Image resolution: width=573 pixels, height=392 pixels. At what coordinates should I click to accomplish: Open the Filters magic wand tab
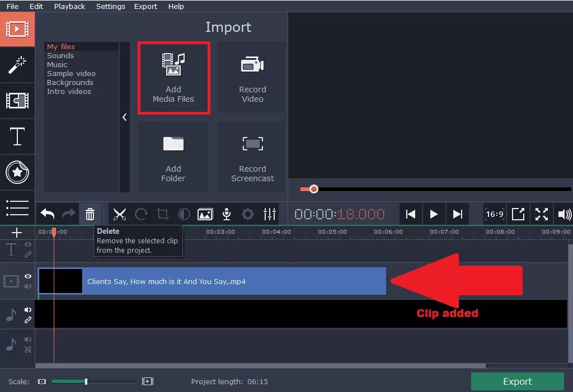(x=17, y=65)
